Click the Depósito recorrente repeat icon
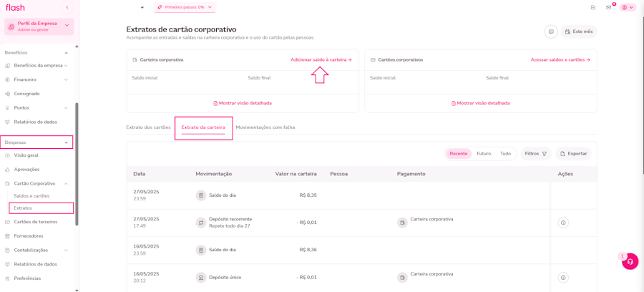 click(201, 223)
